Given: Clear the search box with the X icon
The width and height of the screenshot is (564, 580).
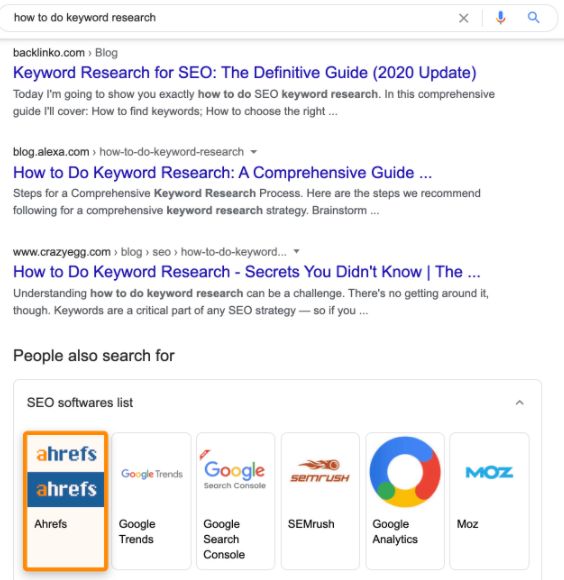Looking at the screenshot, I should [x=463, y=18].
